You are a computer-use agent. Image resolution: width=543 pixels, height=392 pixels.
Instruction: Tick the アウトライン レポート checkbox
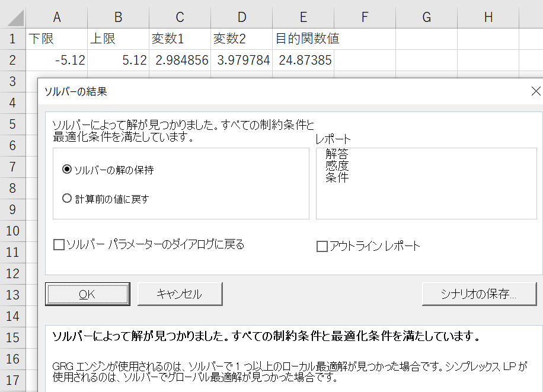point(322,246)
